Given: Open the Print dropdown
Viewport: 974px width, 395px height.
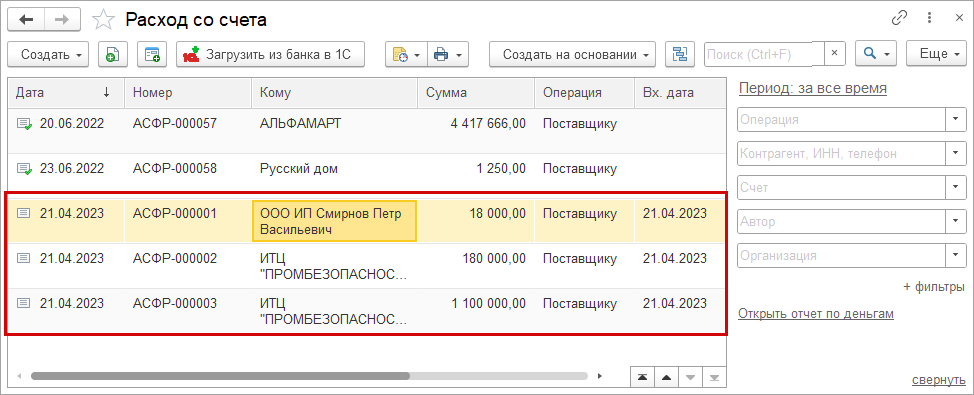Looking at the screenshot, I should tap(447, 55).
